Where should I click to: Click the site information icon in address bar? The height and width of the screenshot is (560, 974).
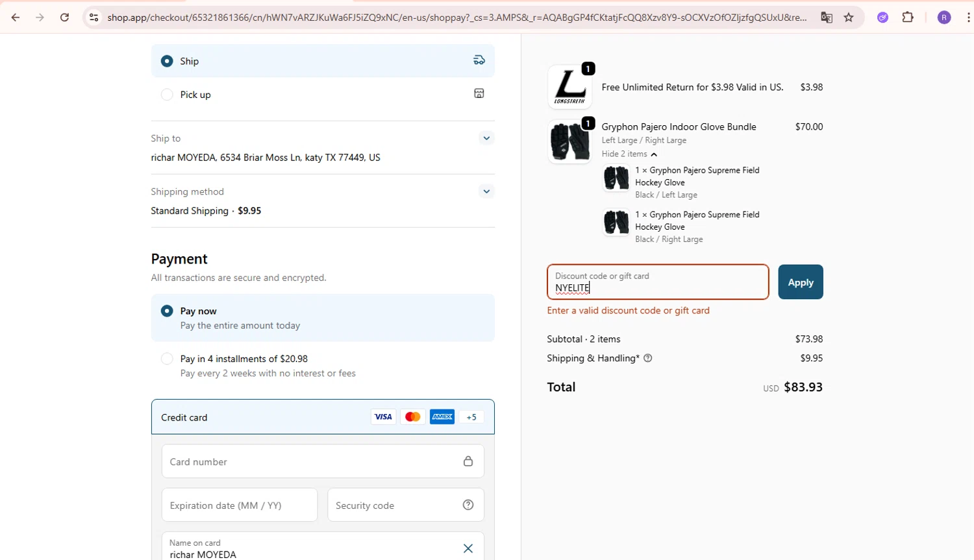point(94,18)
